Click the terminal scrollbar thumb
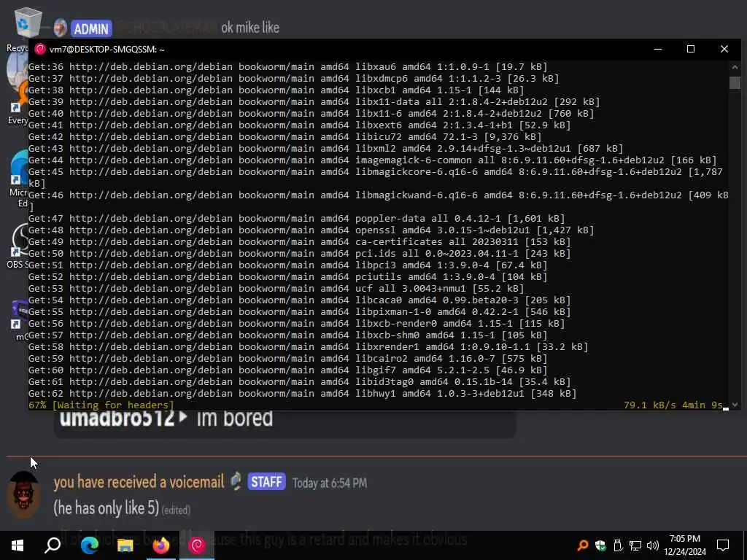The image size is (747, 560). [x=735, y=82]
